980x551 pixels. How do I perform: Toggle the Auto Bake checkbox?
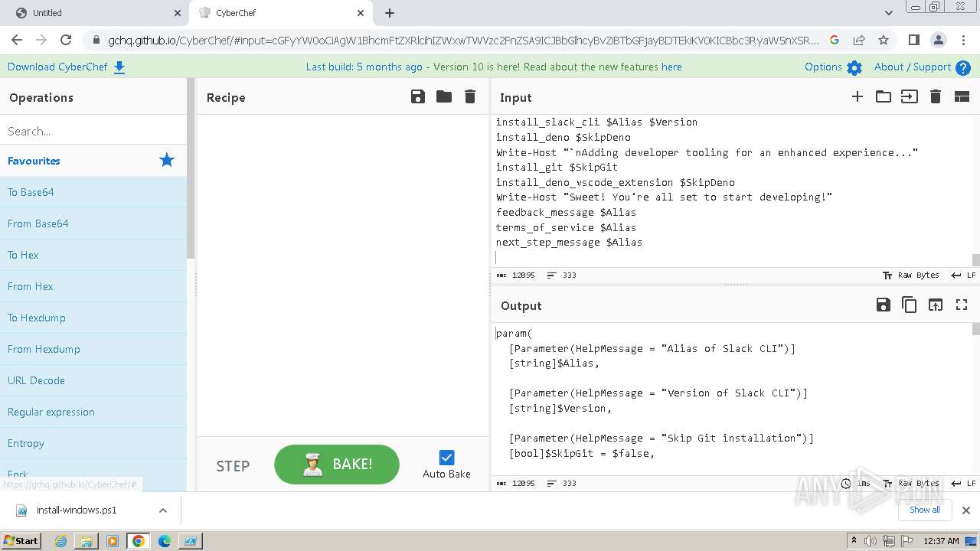(447, 458)
